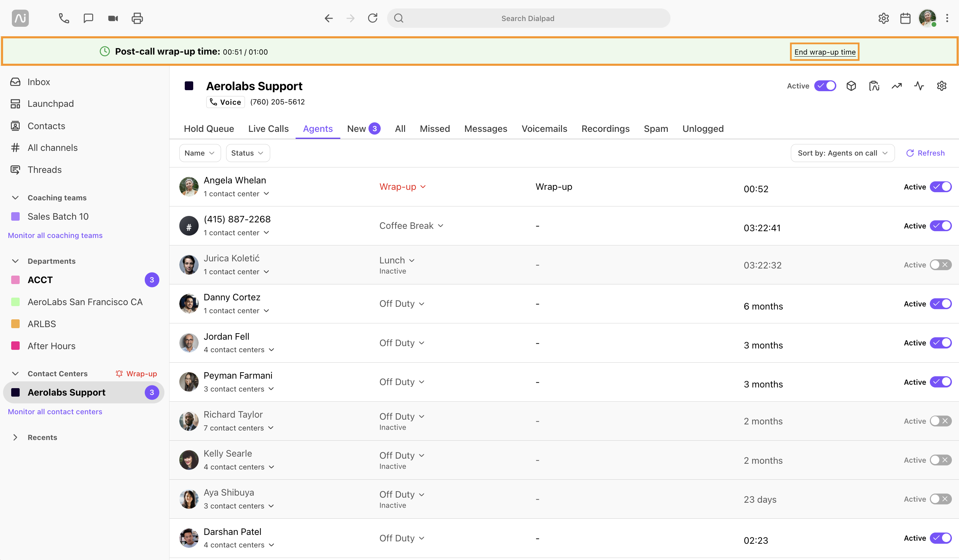This screenshot has height=560, width=959.
Task: Click AeroLabs San Francisco CA green swatch
Action: click(x=15, y=302)
